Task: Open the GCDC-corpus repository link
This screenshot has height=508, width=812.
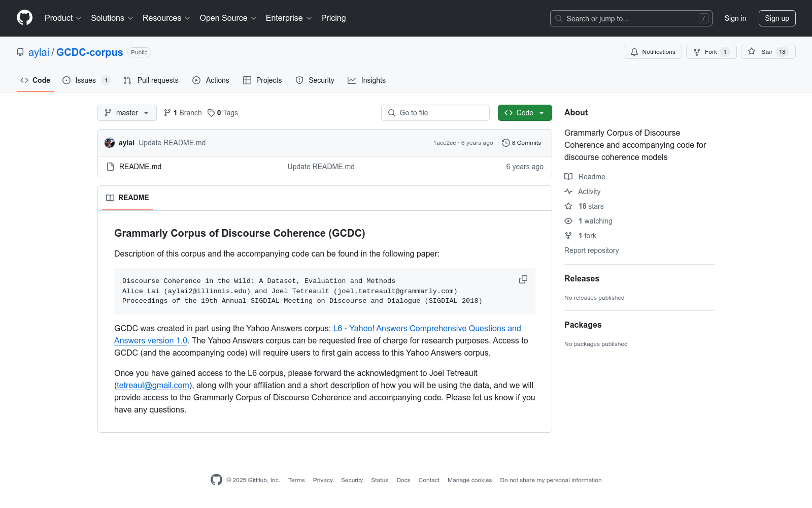Action: coord(90,52)
